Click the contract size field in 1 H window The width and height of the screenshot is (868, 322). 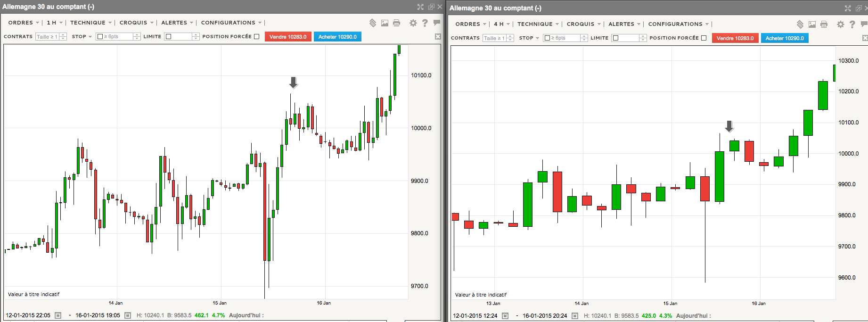[x=47, y=36]
